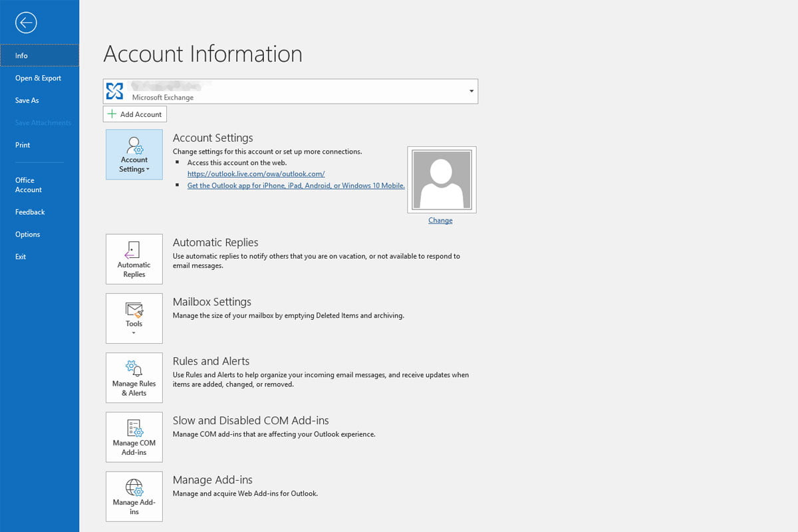Select Save As in the sidebar

pyautogui.click(x=27, y=100)
